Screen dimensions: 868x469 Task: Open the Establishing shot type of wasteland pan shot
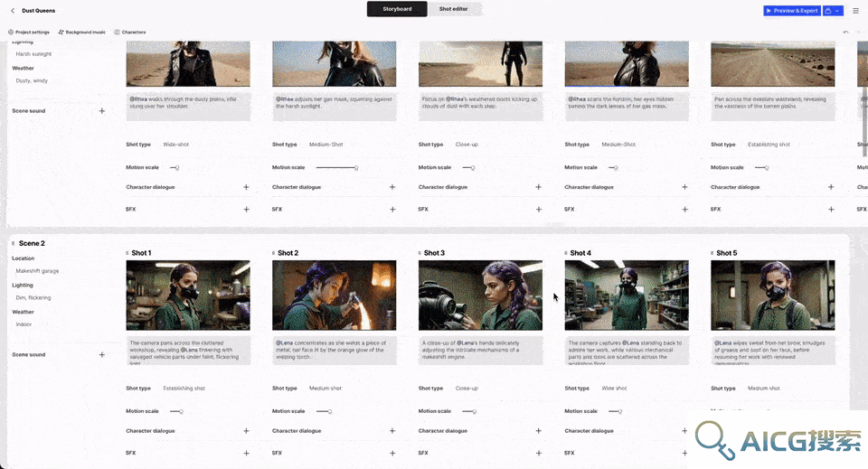(769, 145)
